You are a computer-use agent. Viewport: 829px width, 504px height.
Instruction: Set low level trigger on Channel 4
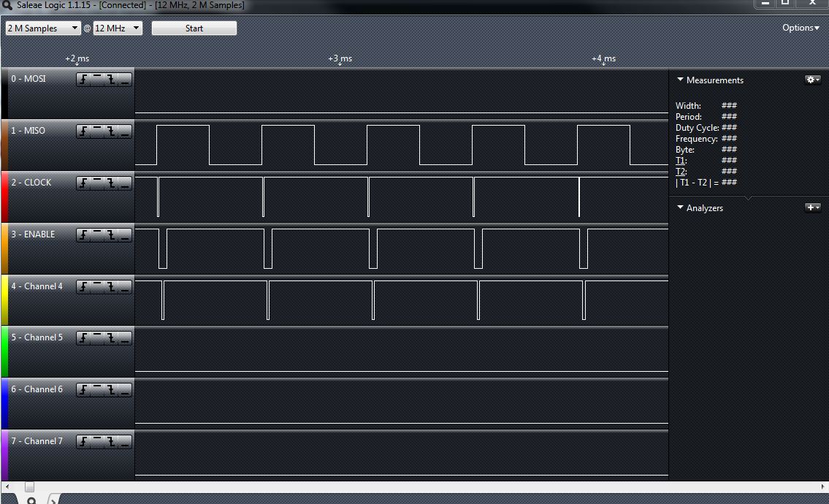[125, 286]
